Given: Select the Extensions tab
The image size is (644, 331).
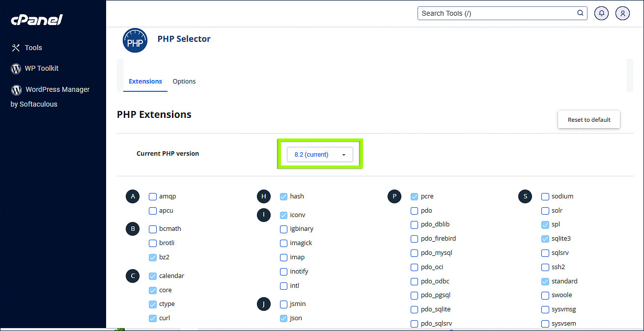Looking at the screenshot, I should (x=145, y=82).
